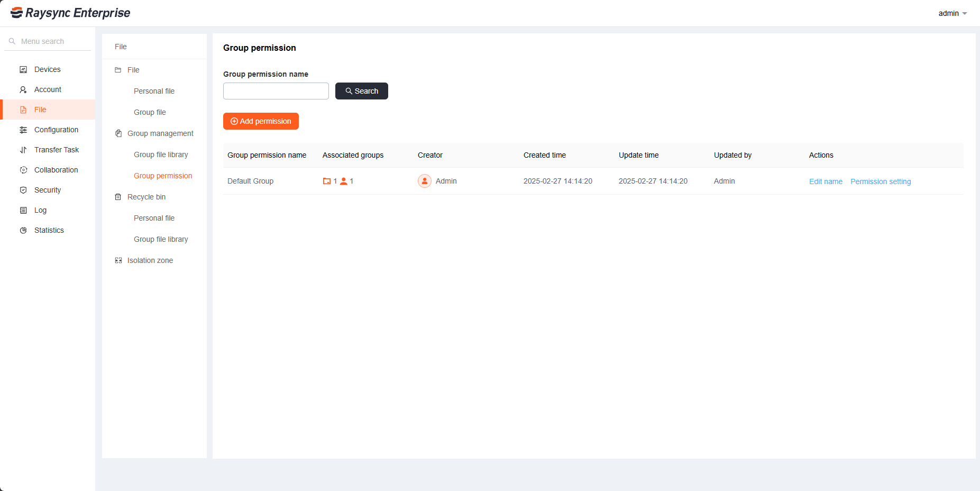
Task: Click the Group management icon
Action: [x=118, y=133]
